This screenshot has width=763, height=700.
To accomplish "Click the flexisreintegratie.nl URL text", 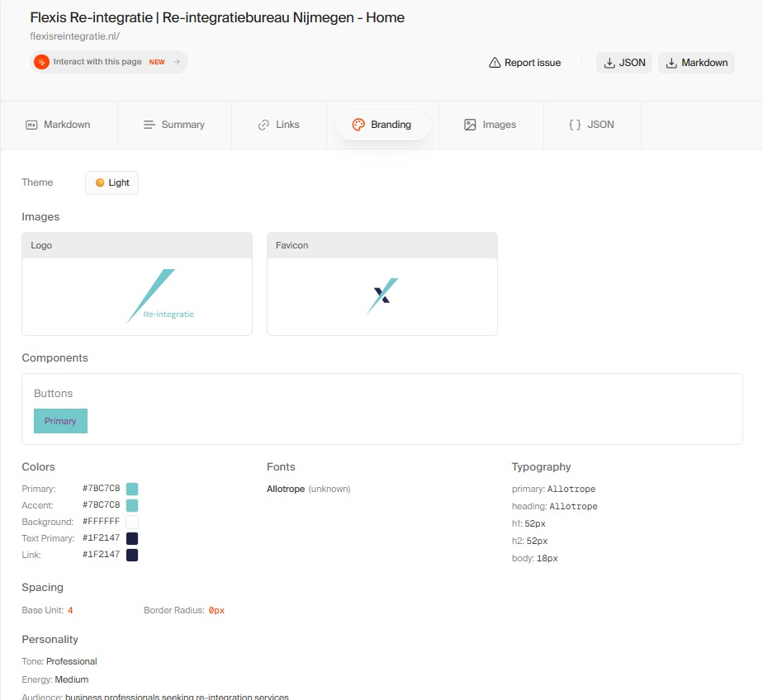I will tap(75, 36).
